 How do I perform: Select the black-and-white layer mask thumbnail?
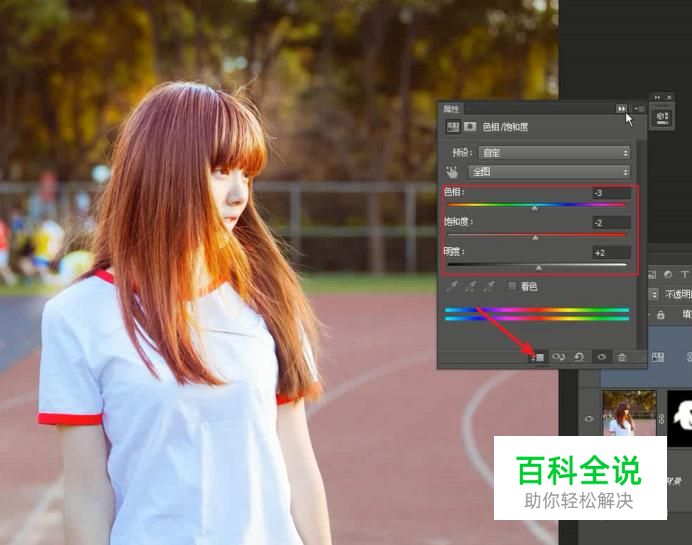679,418
